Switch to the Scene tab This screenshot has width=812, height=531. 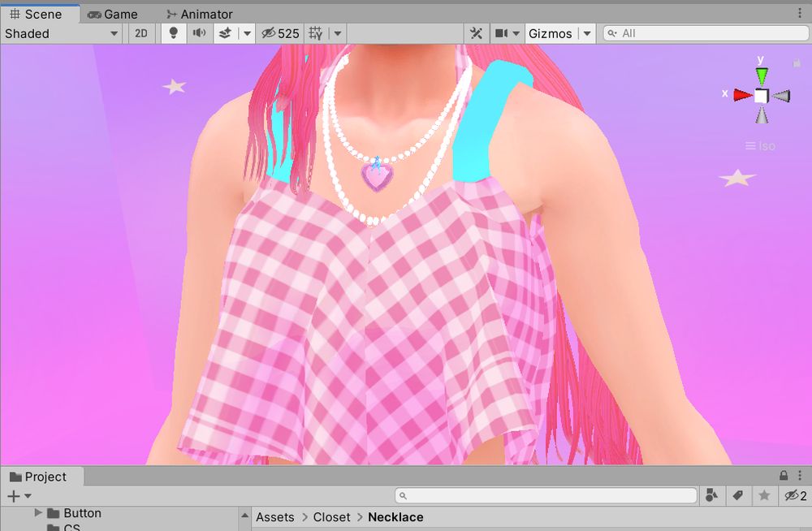pos(40,14)
